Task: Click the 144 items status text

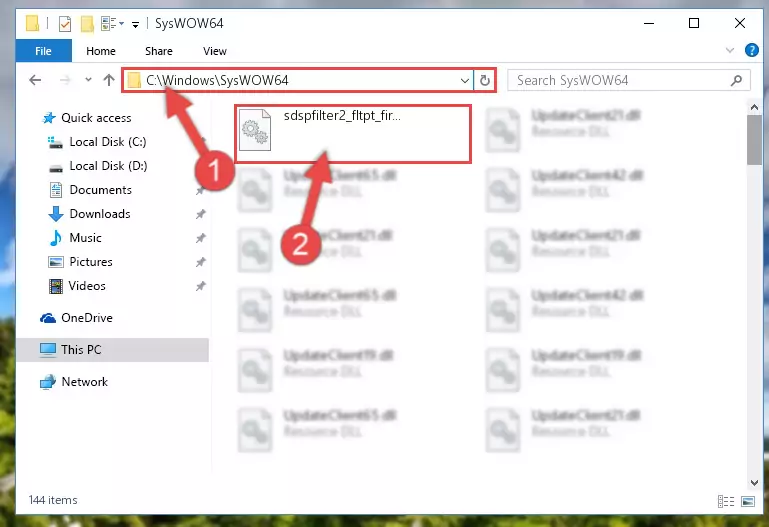Action: tap(53, 500)
